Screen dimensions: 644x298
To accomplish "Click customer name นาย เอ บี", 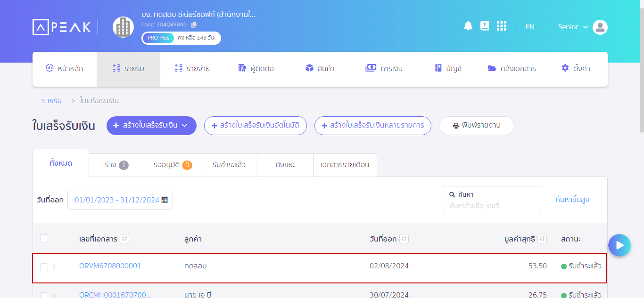I will pyautogui.click(x=198, y=295).
